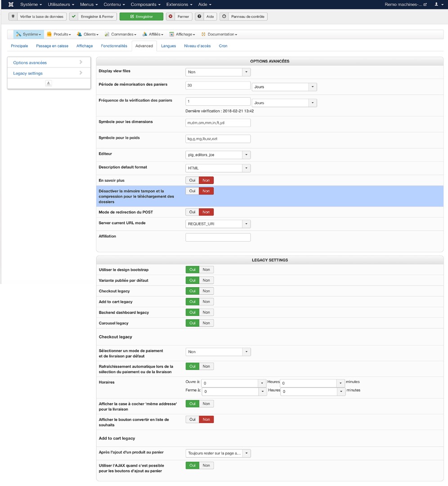Click the question mark help icon

(x=199, y=17)
